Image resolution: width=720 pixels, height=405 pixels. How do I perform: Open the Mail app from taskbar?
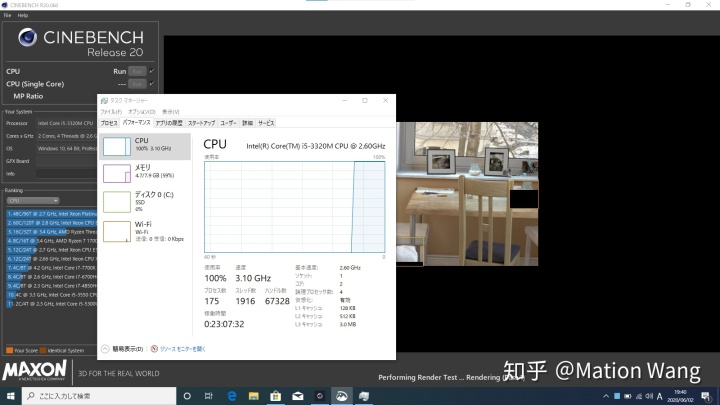pyautogui.click(x=298, y=396)
